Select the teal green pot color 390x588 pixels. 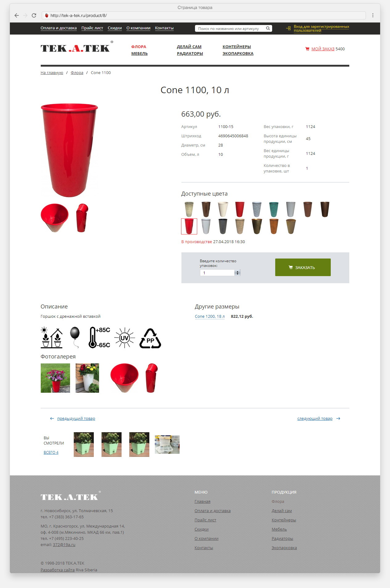(x=274, y=209)
